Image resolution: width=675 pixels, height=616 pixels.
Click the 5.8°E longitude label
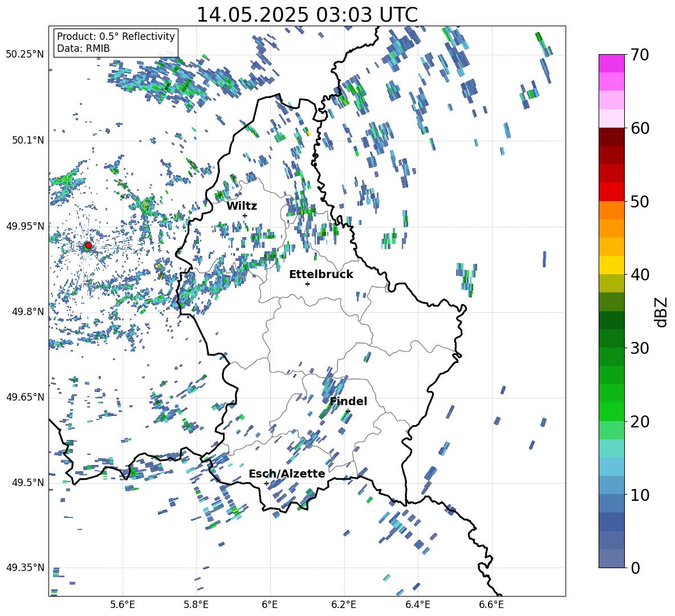click(196, 605)
